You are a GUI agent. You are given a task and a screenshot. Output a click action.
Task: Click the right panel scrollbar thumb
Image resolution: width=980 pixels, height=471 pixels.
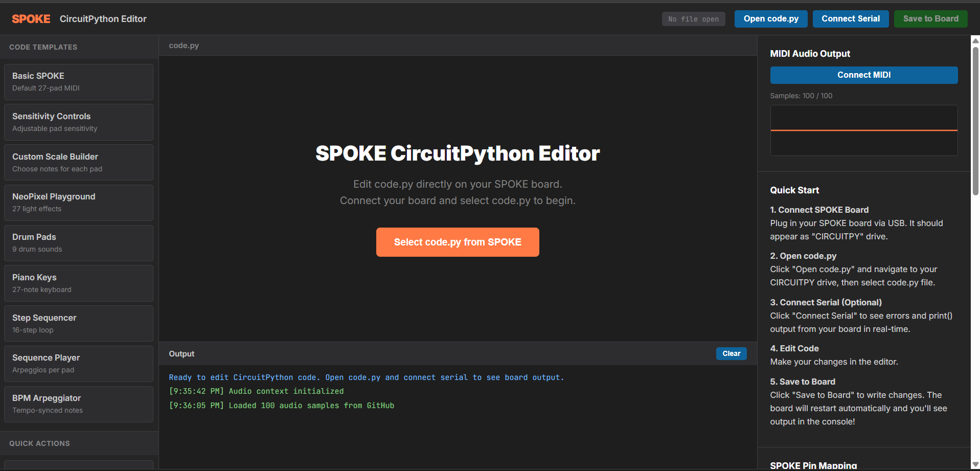975,121
